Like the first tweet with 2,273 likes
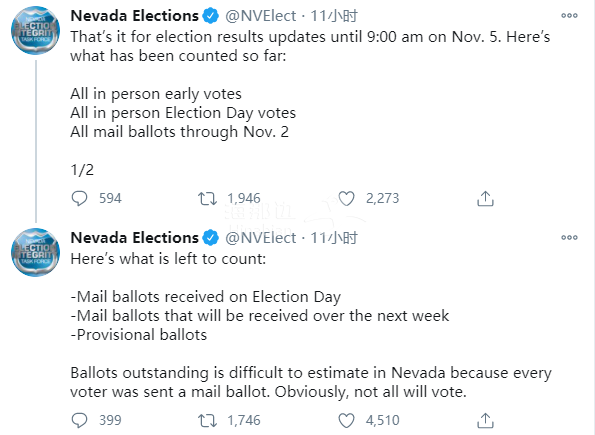This screenshot has width=595, height=435. click(x=346, y=199)
